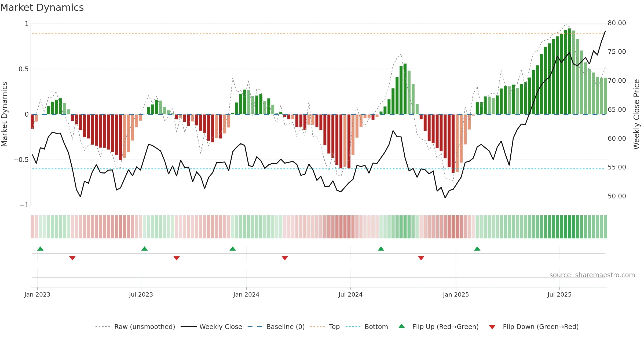Click the flip-down triangle before Jan 2025

pyautogui.click(x=421, y=258)
